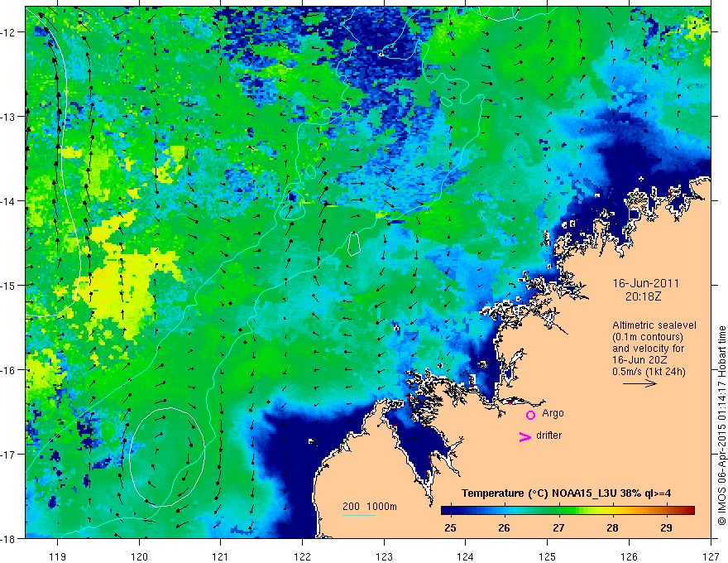Viewport: 728px width, 563px height.
Task: Click color bar tick label 27
Action: coord(558,527)
